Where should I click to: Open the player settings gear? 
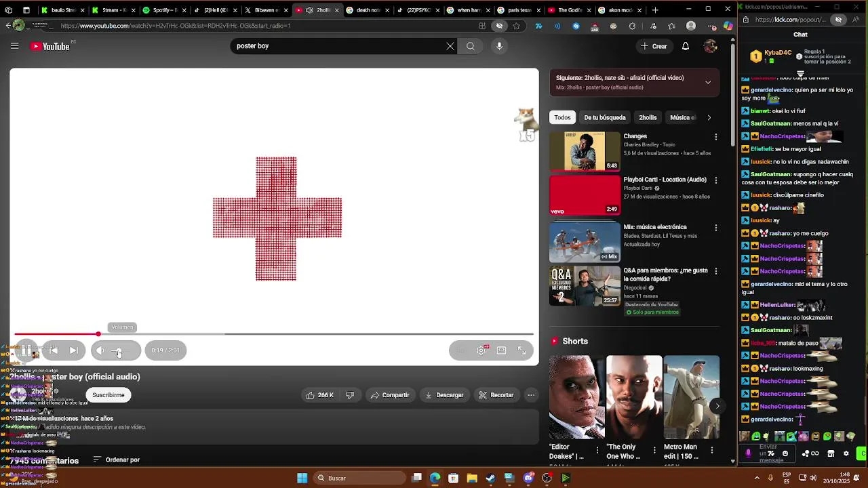[481, 350]
